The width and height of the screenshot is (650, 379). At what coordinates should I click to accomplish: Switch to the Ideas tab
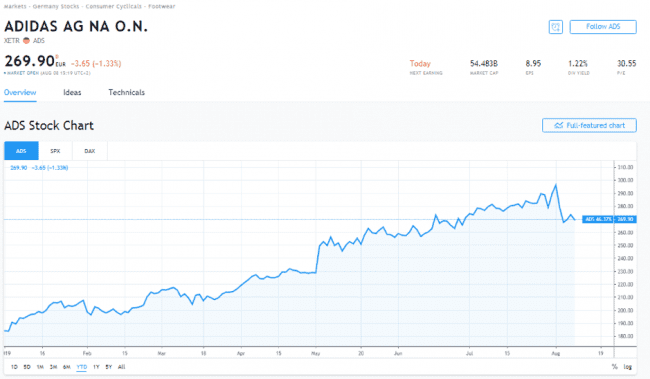click(72, 92)
